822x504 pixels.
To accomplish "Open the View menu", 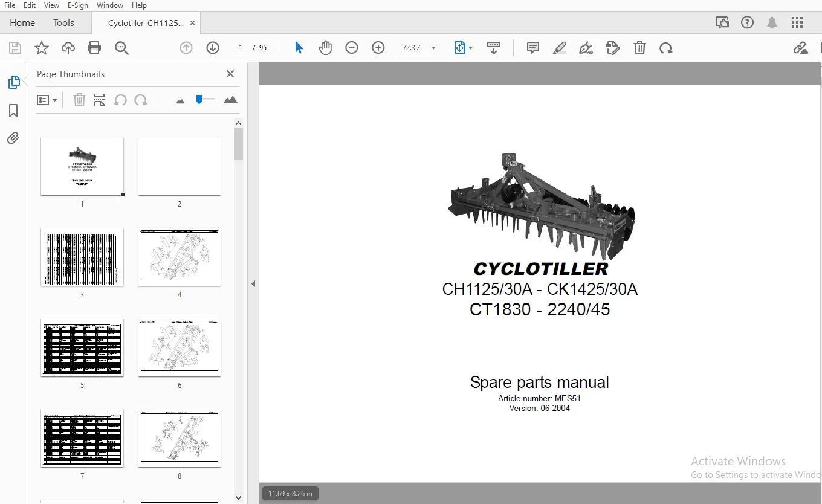I will pos(52,5).
